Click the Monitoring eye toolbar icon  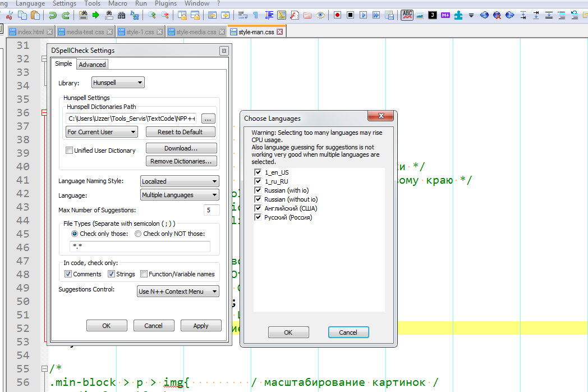(320, 15)
